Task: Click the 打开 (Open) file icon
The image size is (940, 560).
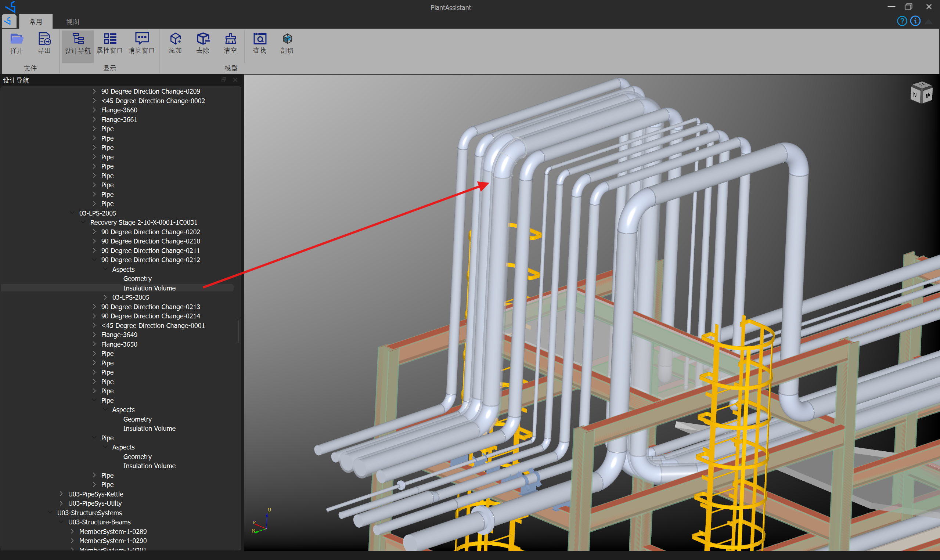Action: pos(17,43)
